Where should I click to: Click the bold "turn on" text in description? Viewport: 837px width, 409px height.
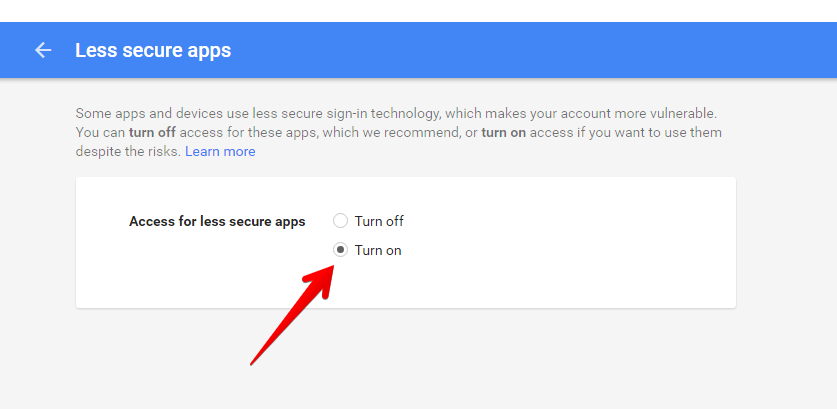[504, 132]
